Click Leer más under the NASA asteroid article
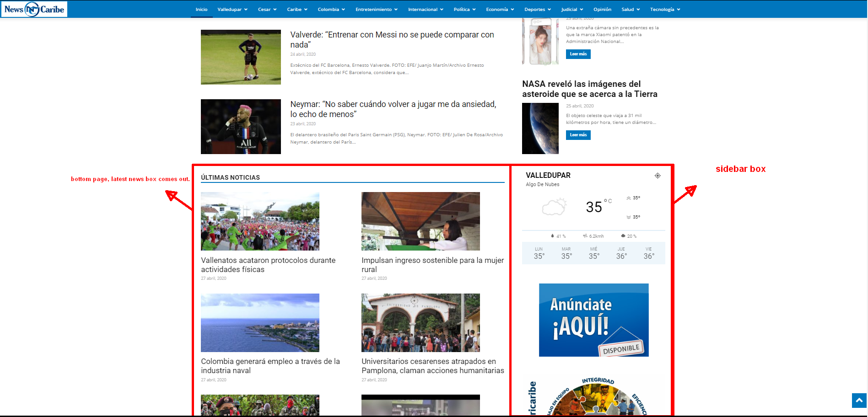Screen dimensions: 868x417 pos(578,135)
